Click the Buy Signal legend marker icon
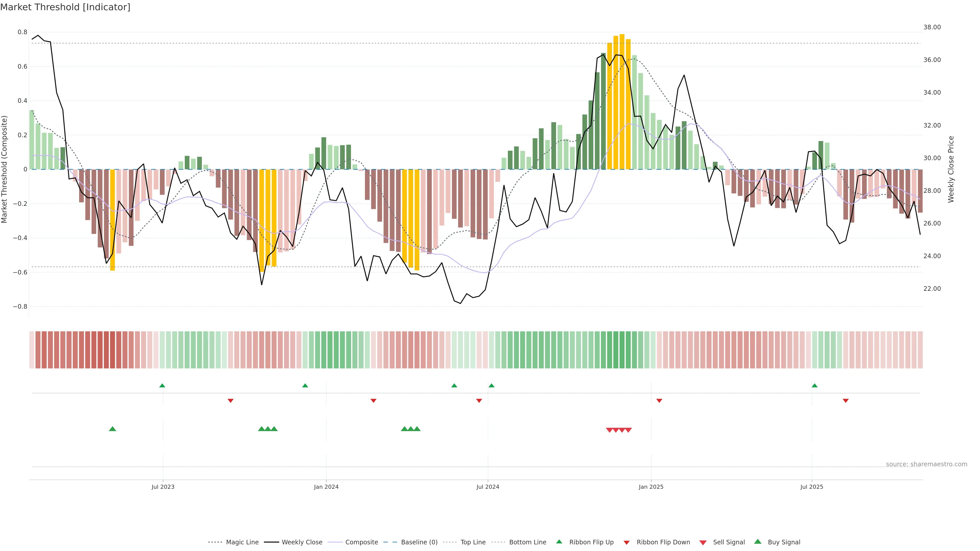Viewport: 980px width, 551px height. coord(758,542)
